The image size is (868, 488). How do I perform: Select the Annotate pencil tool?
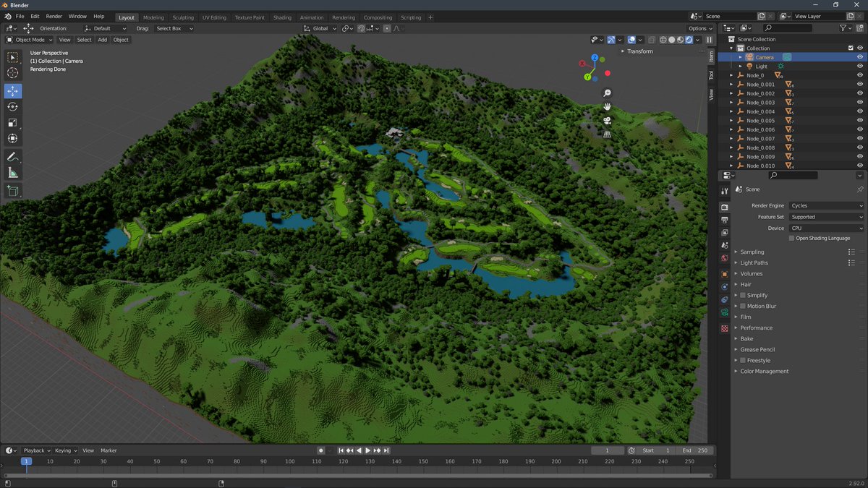[x=12, y=157]
